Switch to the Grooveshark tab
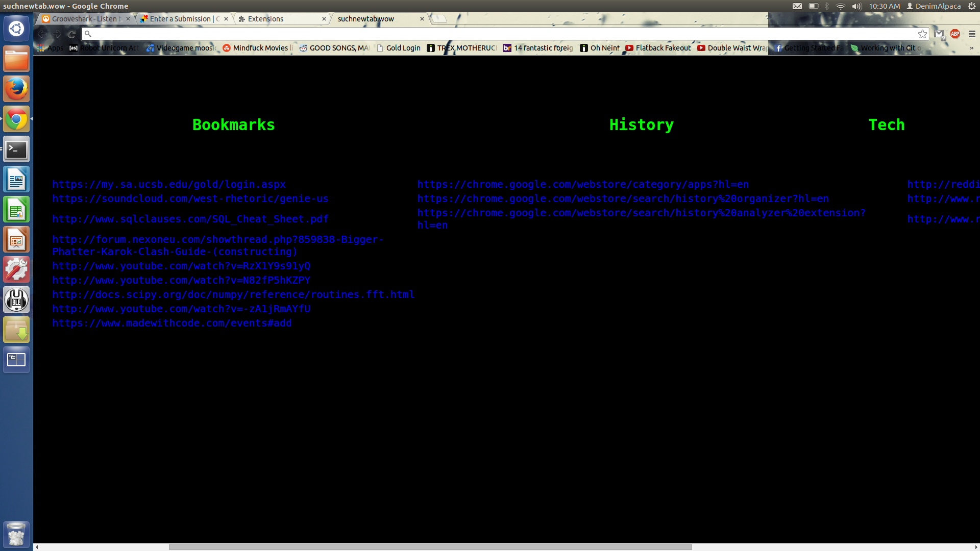The height and width of the screenshot is (551, 980). [84, 19]
